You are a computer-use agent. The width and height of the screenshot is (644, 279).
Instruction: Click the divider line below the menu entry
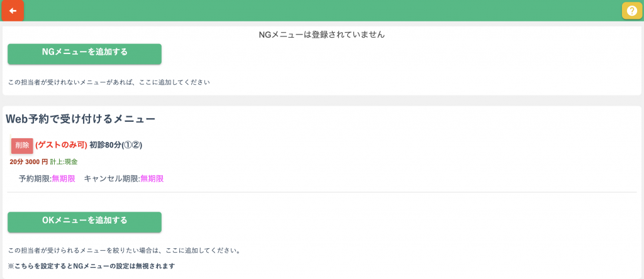coord(321,192)
